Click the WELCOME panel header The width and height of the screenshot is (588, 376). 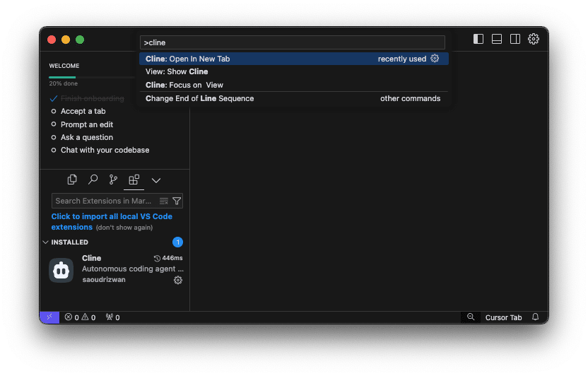click(64, 66)
